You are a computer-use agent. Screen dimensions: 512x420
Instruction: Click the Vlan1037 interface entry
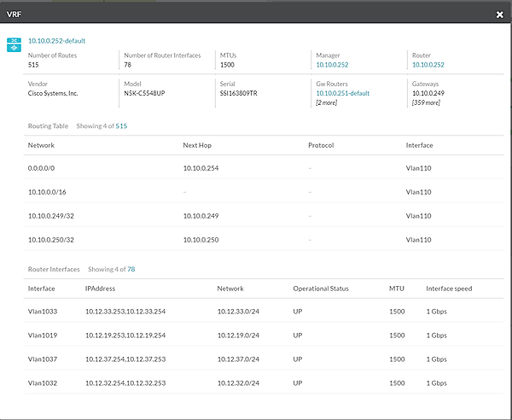coord(42,359)
